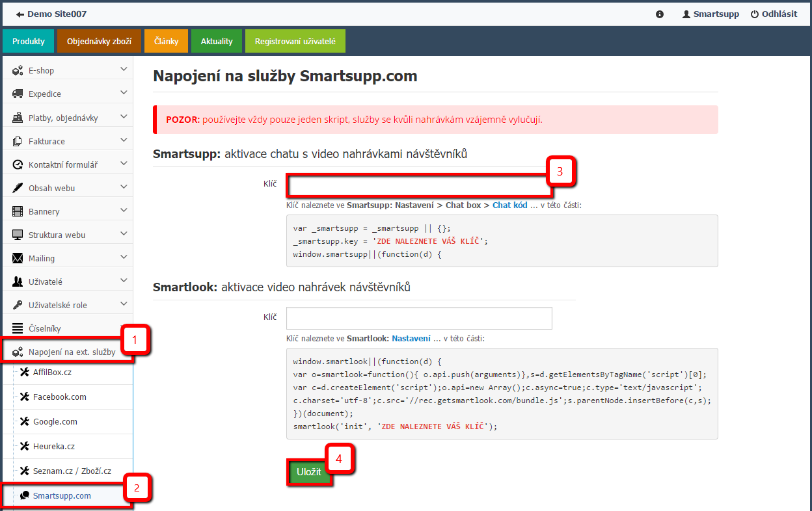Expand Platby, objednávky chevron
Screen dimensions: 812x511
(124, 117)
